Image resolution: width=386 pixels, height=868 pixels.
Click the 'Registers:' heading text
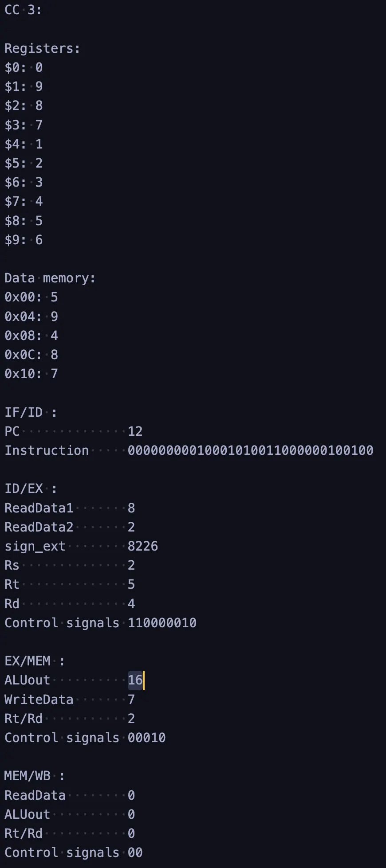point(42,48)
